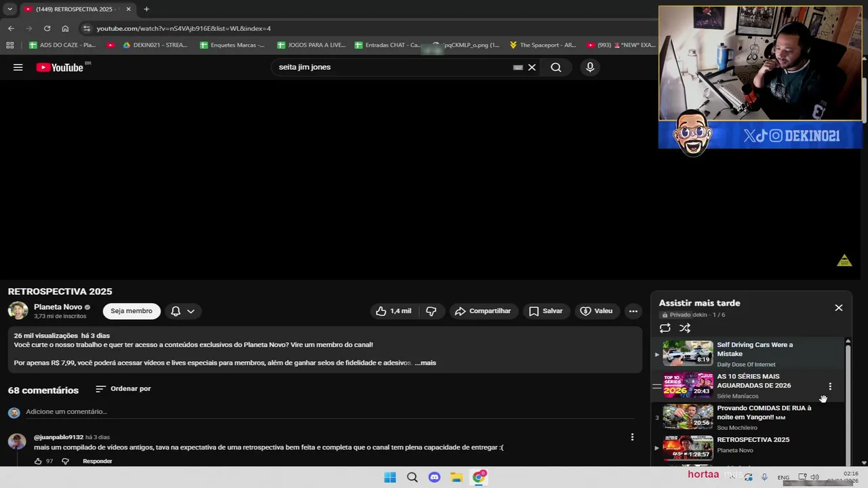
Task: Go back in browser history
Action: tap(11, 28)
